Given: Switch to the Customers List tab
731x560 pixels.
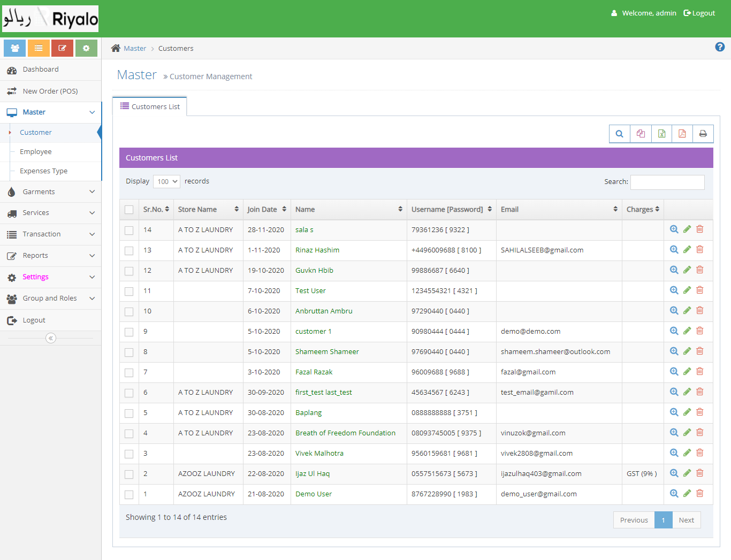Looking at the screenshot, I should 150,106.
